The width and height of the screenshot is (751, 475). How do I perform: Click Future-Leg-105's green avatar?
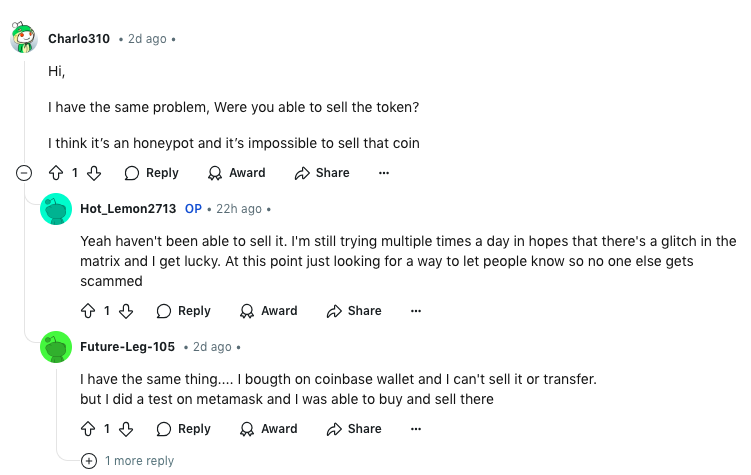[x=56, y=347]
